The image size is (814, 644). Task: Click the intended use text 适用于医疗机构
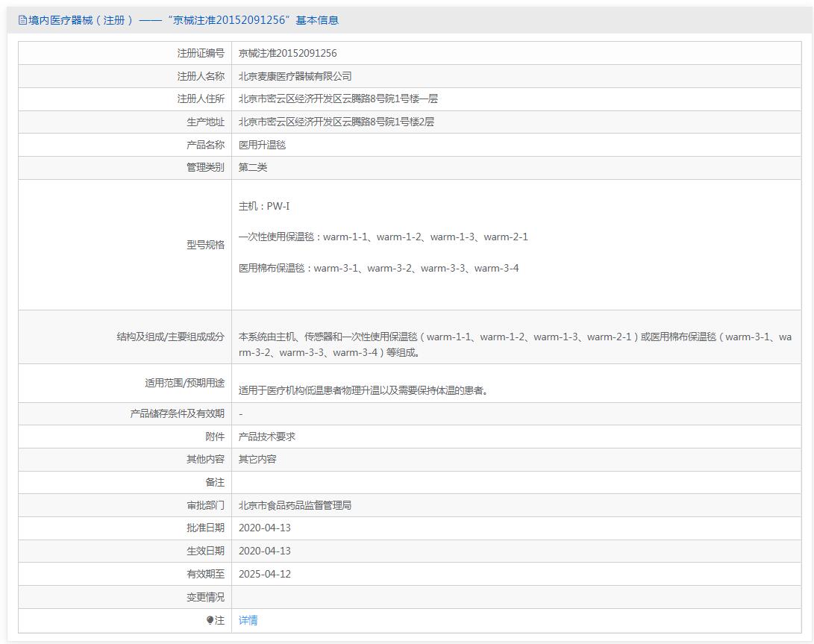363,390
